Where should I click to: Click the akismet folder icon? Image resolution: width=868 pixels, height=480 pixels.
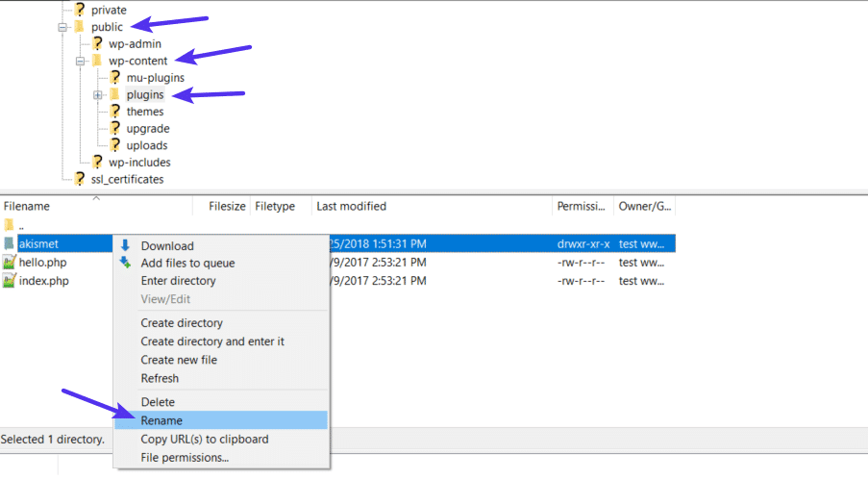9,244
